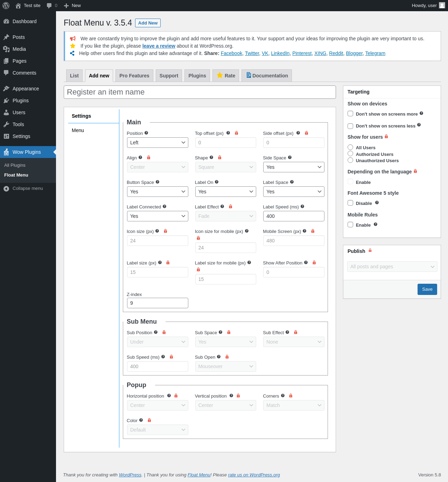
Task: Click the Add New button by title
Action: coord(148,23)
